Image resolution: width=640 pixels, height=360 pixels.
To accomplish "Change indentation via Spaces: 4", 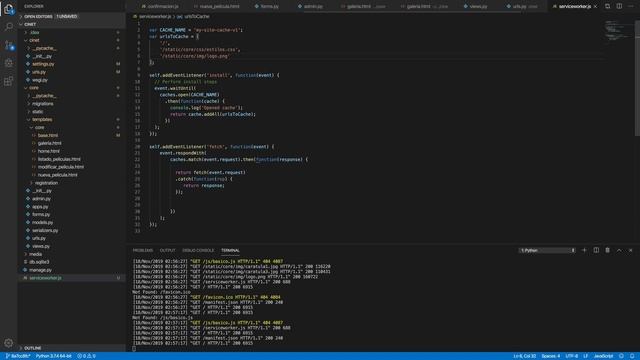I will point(551,356).
